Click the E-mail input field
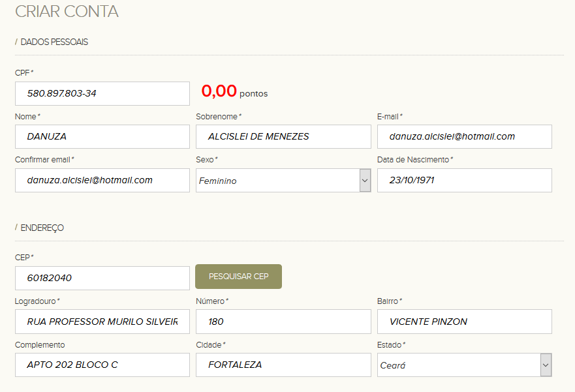575x392 pixels. pyautogui.click(x=465, y=137)
